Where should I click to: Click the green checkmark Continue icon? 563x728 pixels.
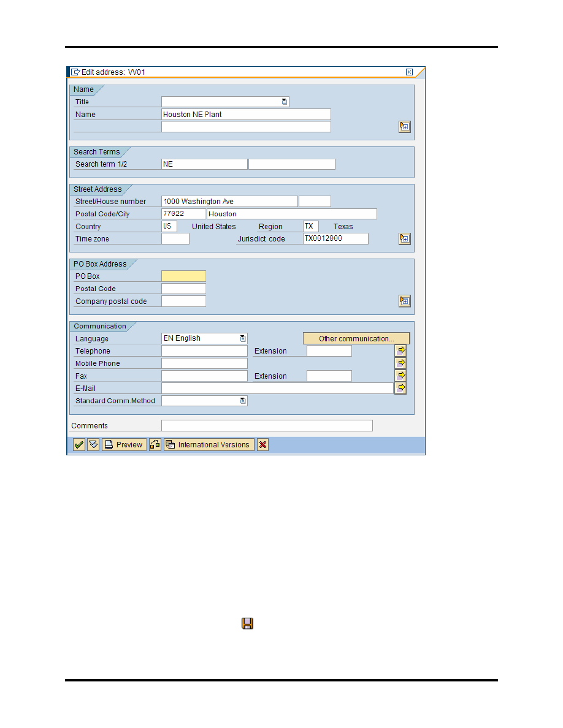click(79, 445)
